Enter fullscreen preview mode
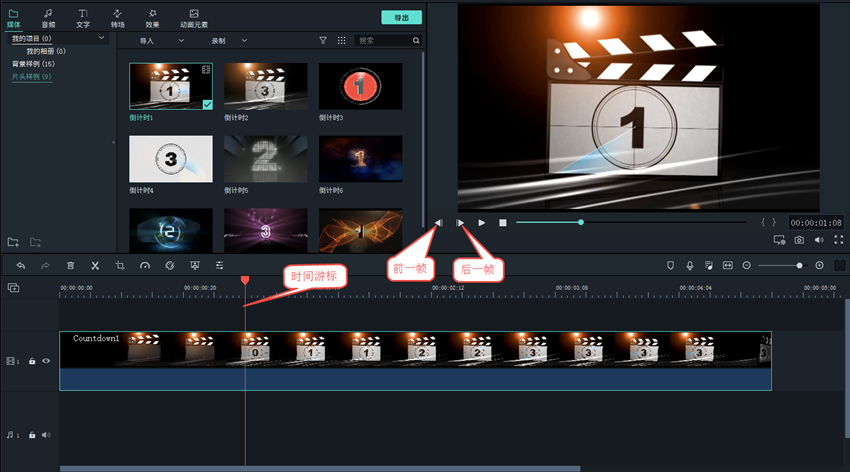Viewport: 850px width, 472px height. (838, 240)
